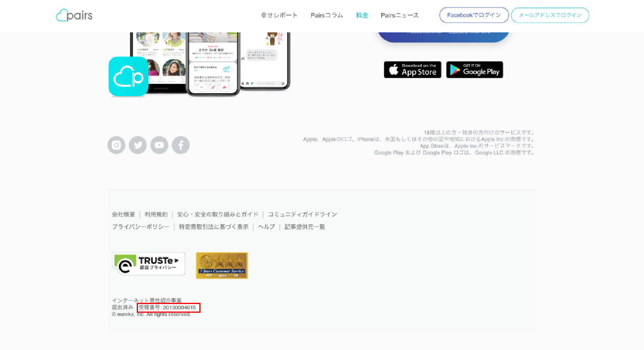Download on the App Store button

(x=412, y=70)
